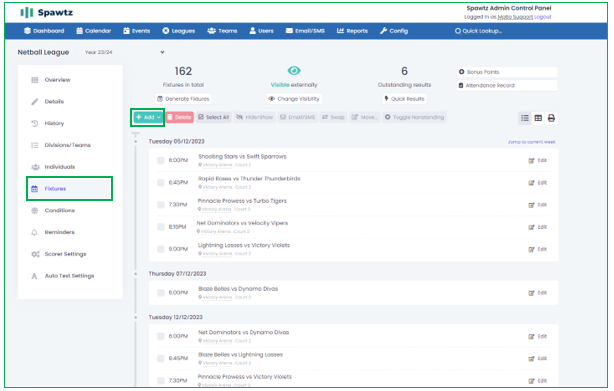
Task: Open Leagues in the navigation bar
Action: pyautogui.click(x=179, y=31)
